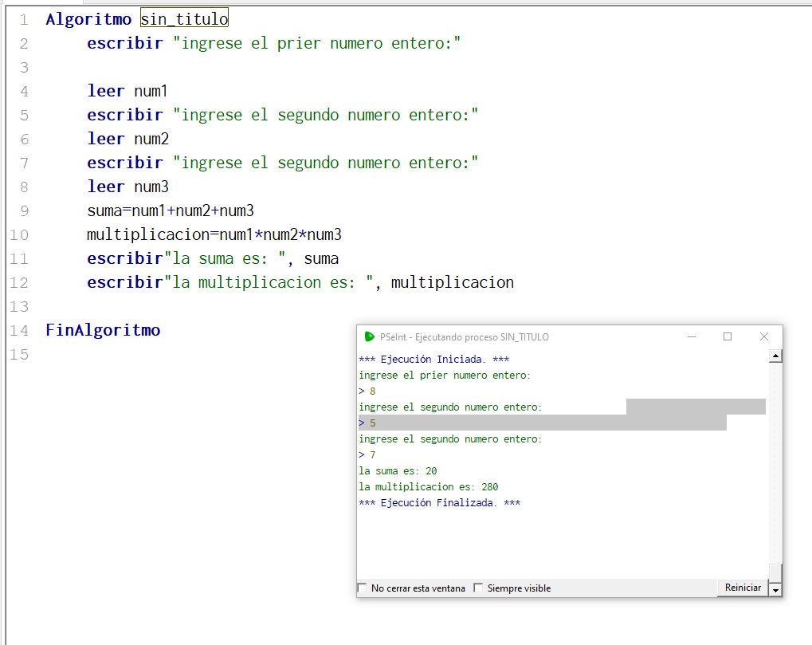Minimize the PSeInt execution window
This screenshot has height=645, width=812.
pyautogui.click(x=690, y=337)
